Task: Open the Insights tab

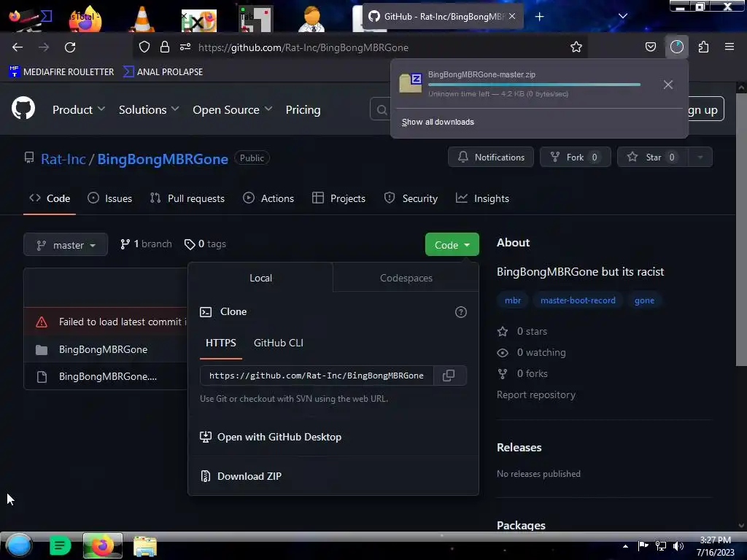Action: [x=482, y=198]
